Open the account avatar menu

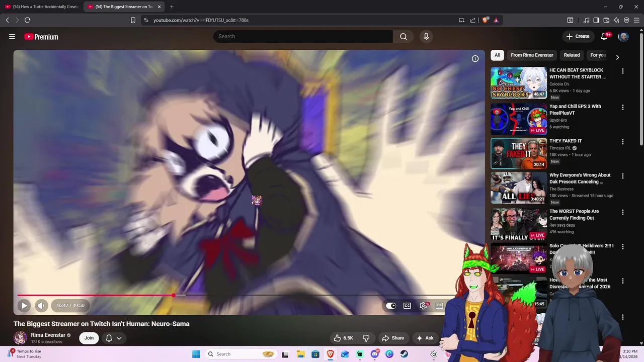623,36
